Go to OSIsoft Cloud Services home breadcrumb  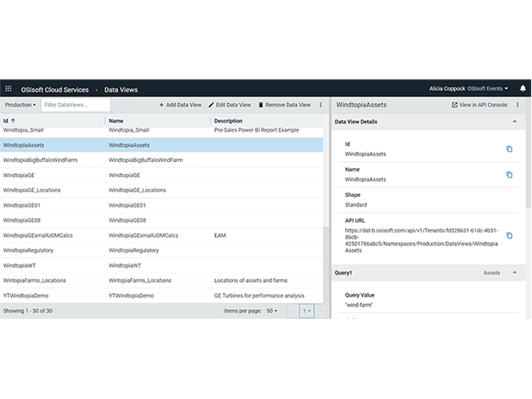coord(55,90)
